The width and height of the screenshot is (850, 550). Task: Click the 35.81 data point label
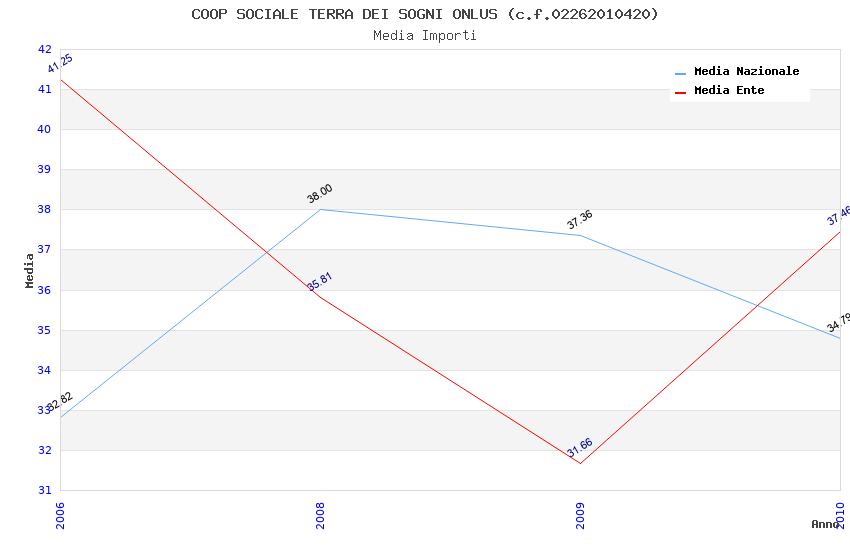pos(320,282)
